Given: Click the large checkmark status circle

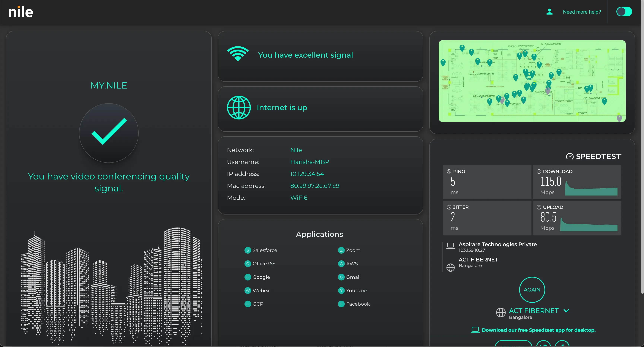Looking at the screenshot, I should (x=109, y=133).
